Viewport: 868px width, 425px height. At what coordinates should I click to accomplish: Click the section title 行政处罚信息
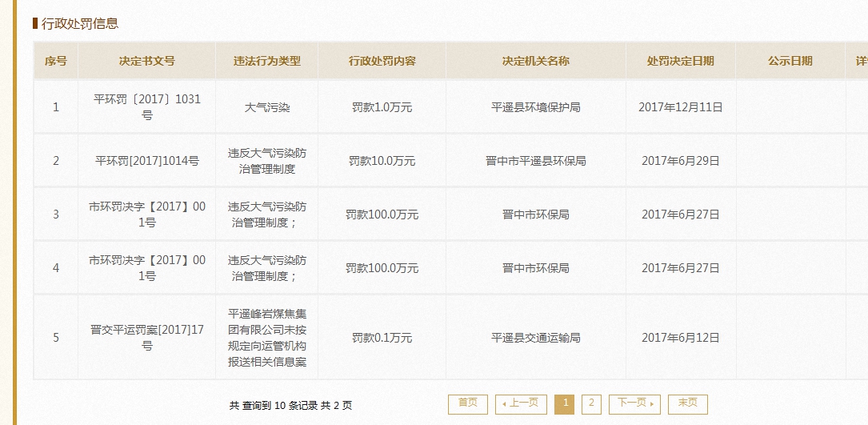(80, 23)
